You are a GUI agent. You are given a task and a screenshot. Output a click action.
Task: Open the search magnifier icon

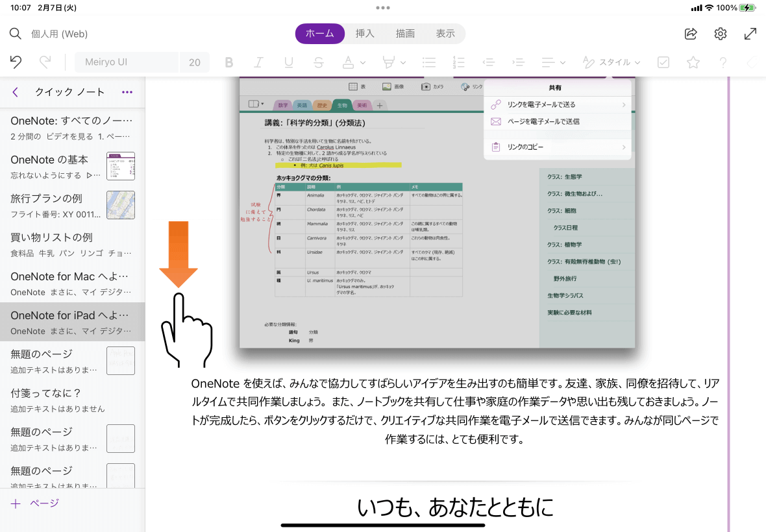click(x=15, y=34)
